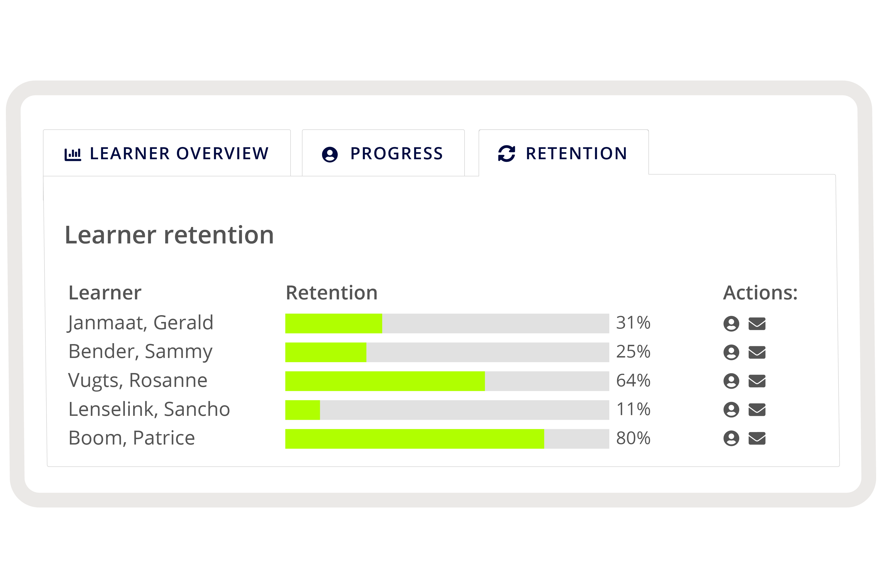Screen dimensions: 882x588
Task: Select learner name Lenselink, Sancho
Action: click(149, 409)
